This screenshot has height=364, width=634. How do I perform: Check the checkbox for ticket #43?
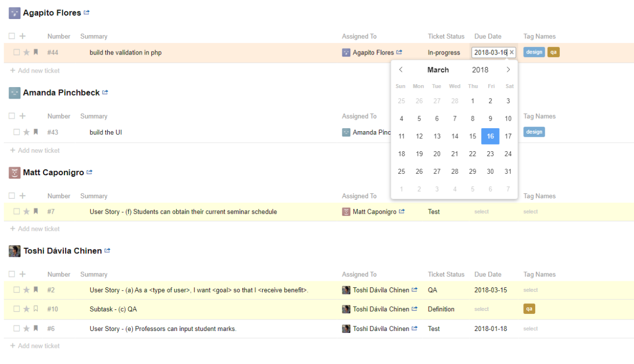[17, 132]
